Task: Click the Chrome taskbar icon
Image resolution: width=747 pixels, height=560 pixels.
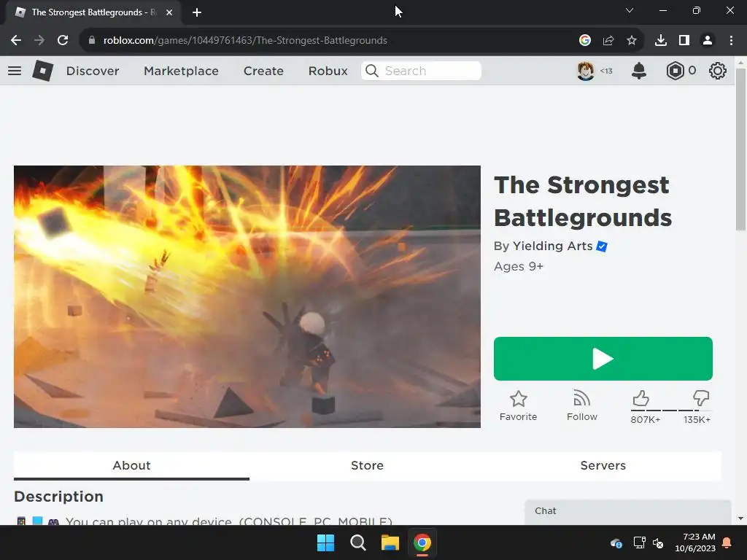Action: tap(422, 542)
